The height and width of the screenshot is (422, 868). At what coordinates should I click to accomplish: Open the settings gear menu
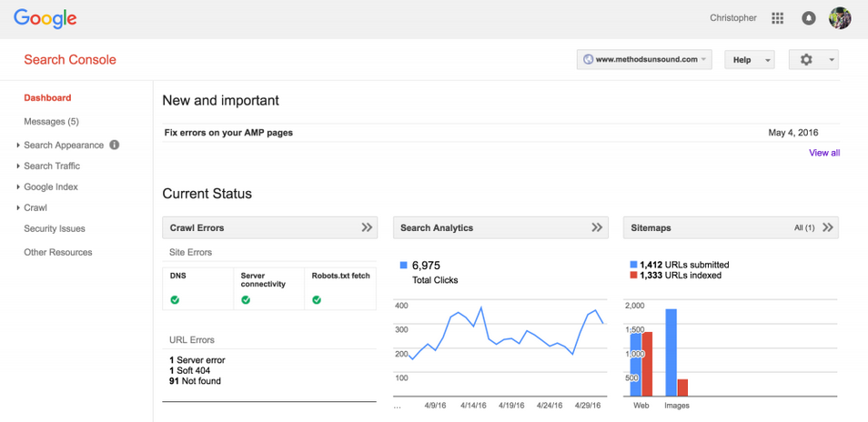coord(813,60)
